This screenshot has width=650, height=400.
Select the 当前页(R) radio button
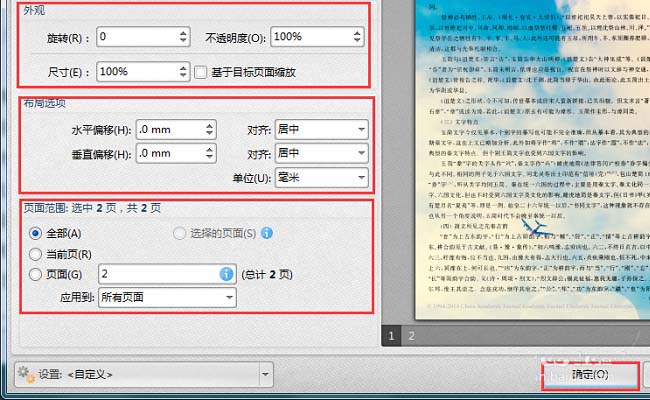coord(35,254)
